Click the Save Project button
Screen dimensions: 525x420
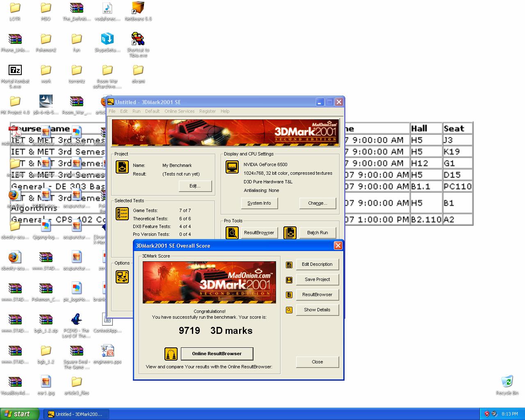point(317,280)
